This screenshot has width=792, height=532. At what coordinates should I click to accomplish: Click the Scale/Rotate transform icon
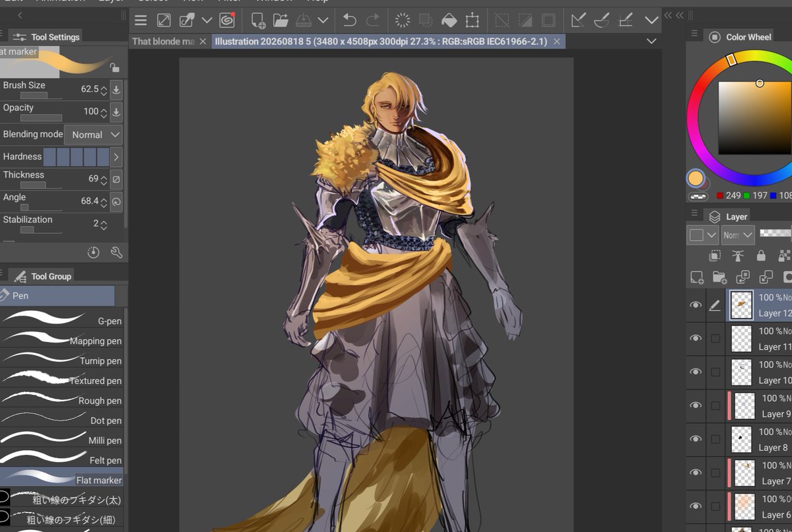472,20
